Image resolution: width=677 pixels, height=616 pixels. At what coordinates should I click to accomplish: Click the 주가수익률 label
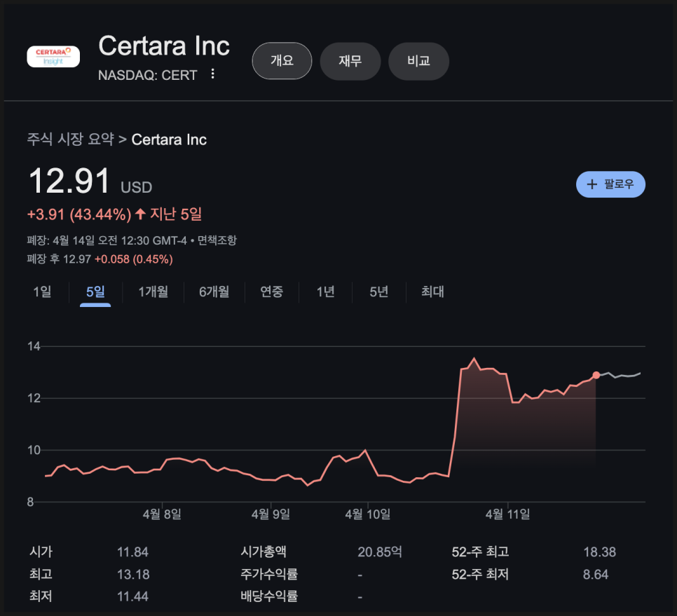269,574
